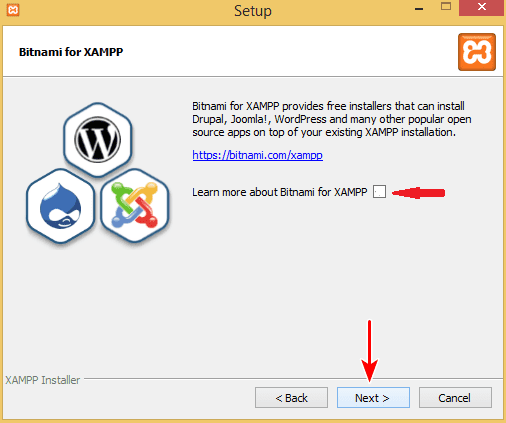Click the XAMPP Installer footer label
Image resolution: width=506 pixels, height=423 pixels.
click(x=42, y=380)
